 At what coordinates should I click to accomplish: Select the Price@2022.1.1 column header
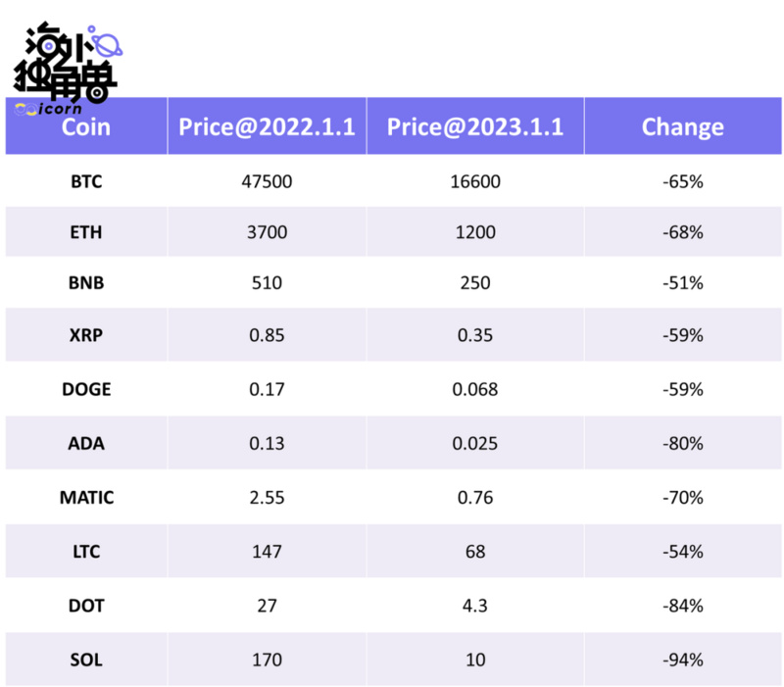tap(266, 127)
